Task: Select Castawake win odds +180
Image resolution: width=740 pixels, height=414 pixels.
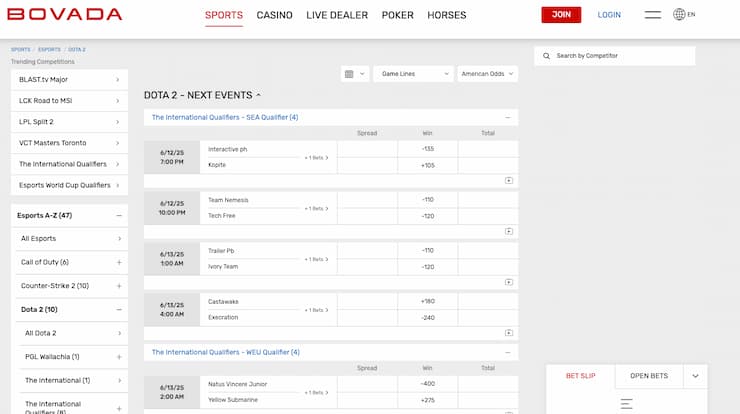Action: click(x=428, y=301)
